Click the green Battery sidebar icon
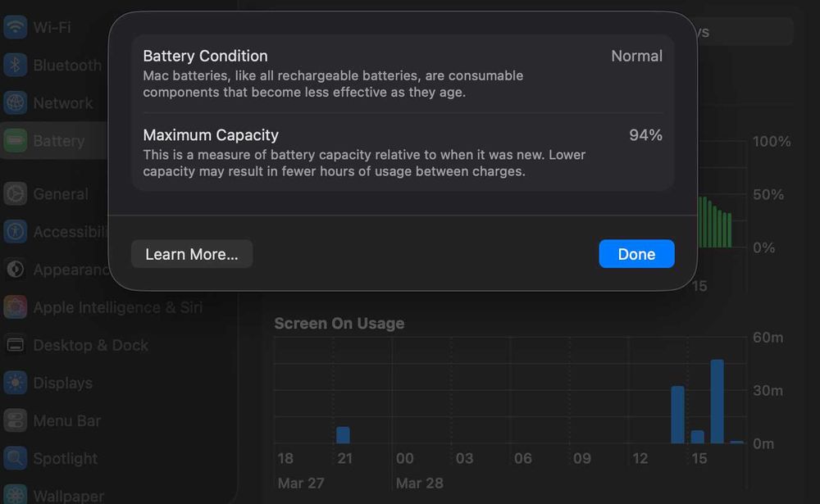820x504 pixels. 15,141
